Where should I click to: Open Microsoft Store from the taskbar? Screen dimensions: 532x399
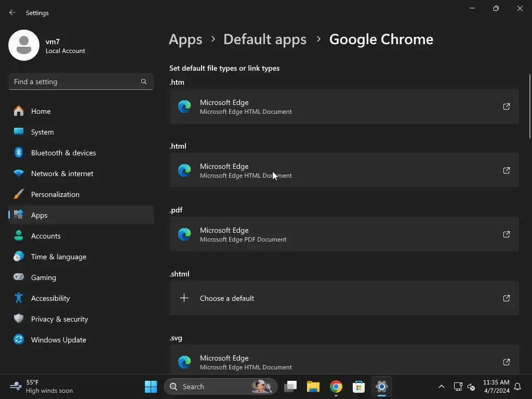tap(358, 387)
